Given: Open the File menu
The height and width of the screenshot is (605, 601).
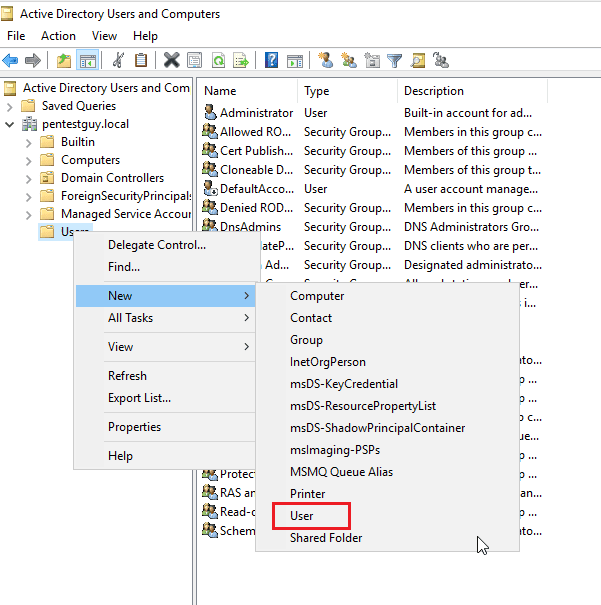Looking at the screenshot, I should point(16,36).
